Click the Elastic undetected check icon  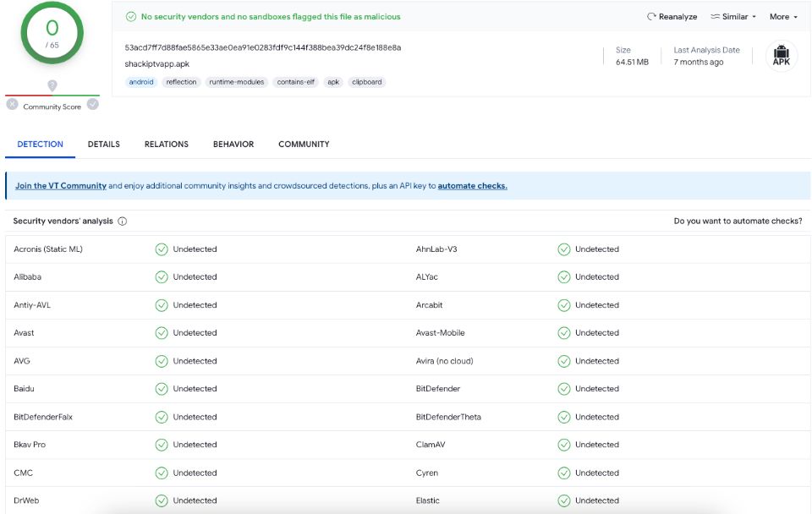coord(564,500)
